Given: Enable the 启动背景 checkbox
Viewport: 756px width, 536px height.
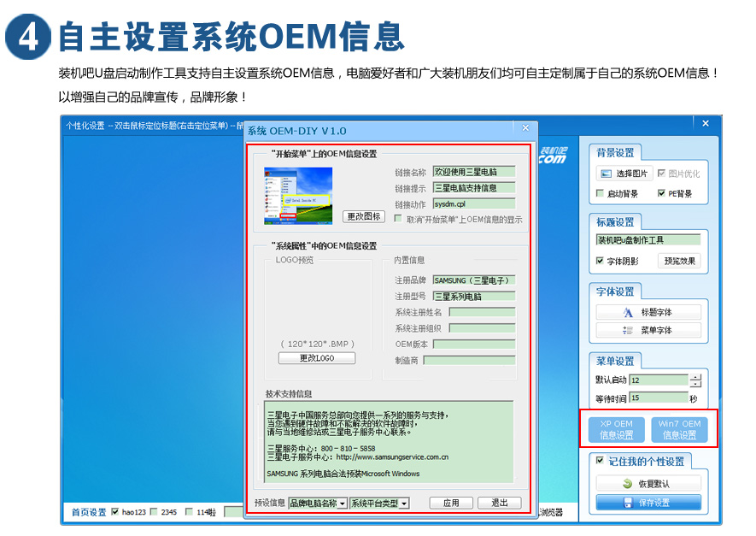Looking at the screenshot, I should coord(599,191).
